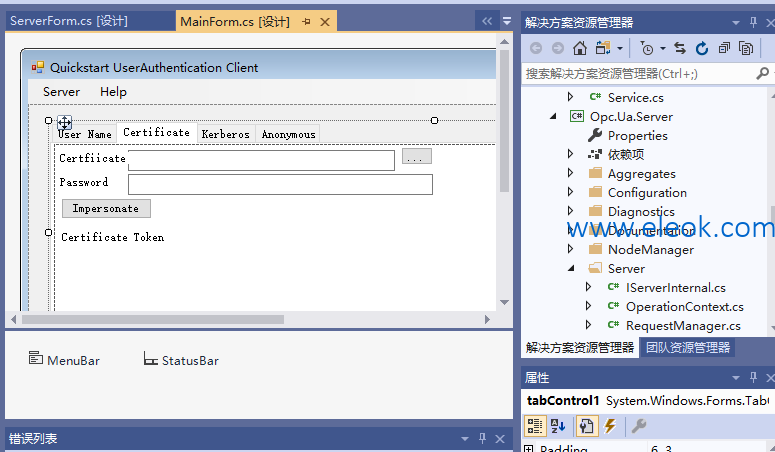This screenshot has height=452, width=775.
Task: Expand the Aggregates folder
Action: click(x=570, y=173)
